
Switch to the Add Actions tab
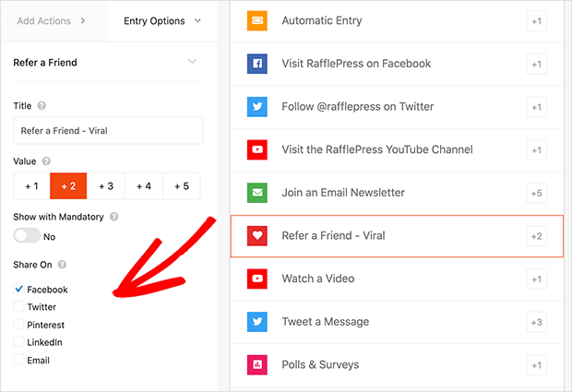[x=51, y=20]
